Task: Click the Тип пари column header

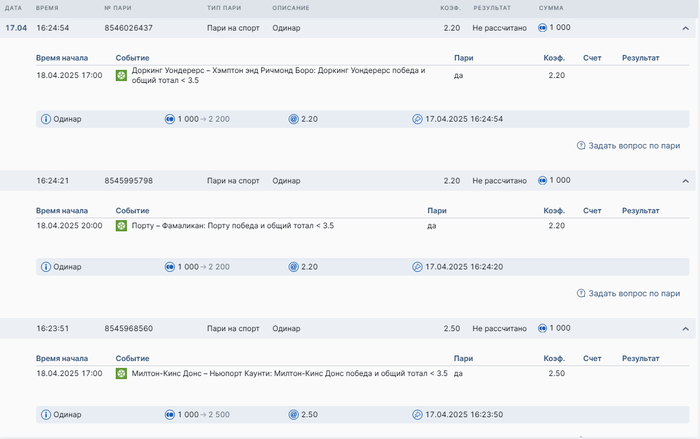Action: pyautogui.click(x=224, y=8)
